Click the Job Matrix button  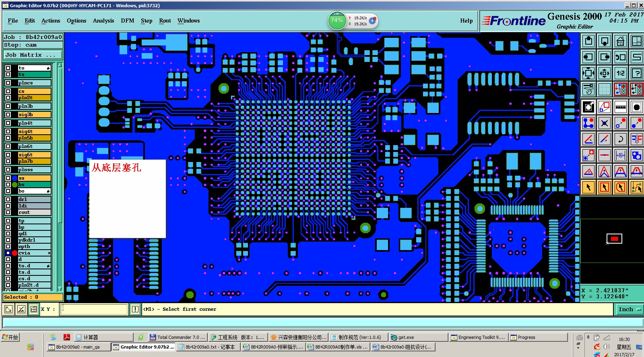pyautogui.click(x=33, y=55)
